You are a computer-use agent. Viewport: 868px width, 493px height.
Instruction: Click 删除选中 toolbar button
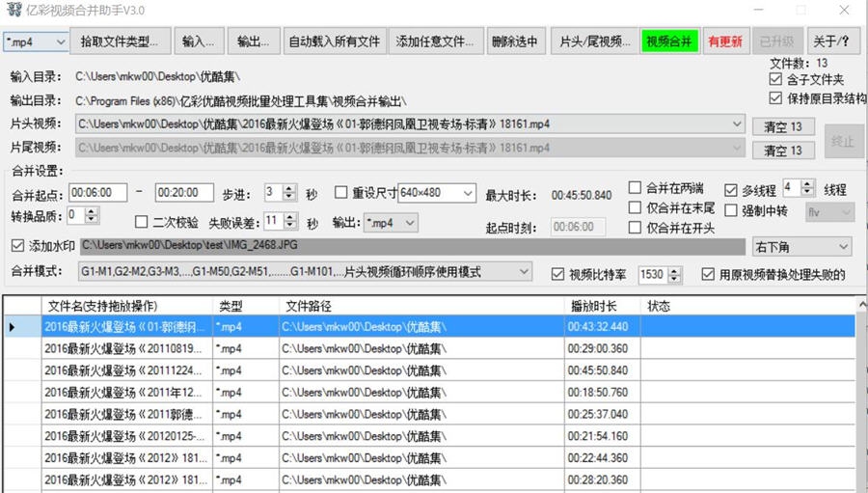pyautogui.click(x=516, y=41)
